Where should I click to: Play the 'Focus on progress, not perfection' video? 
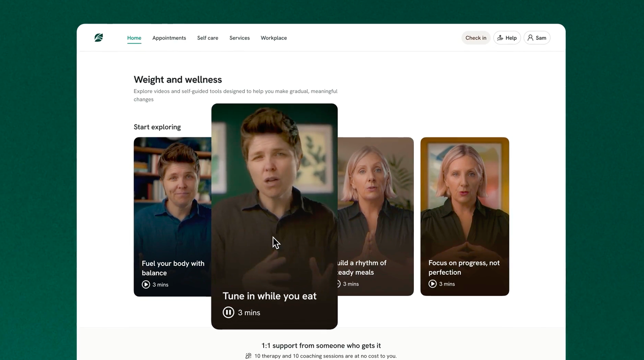tap(433, 284)
